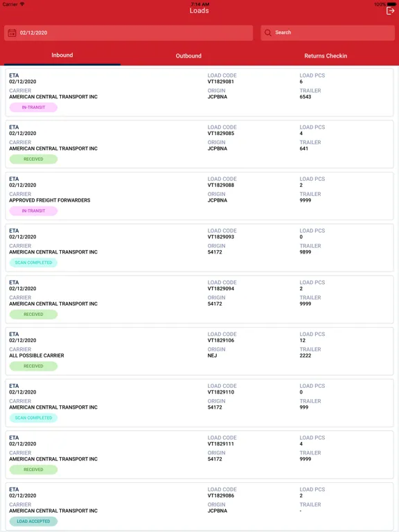Focus the Search input field
399x532 pixels.
[328, 33]
